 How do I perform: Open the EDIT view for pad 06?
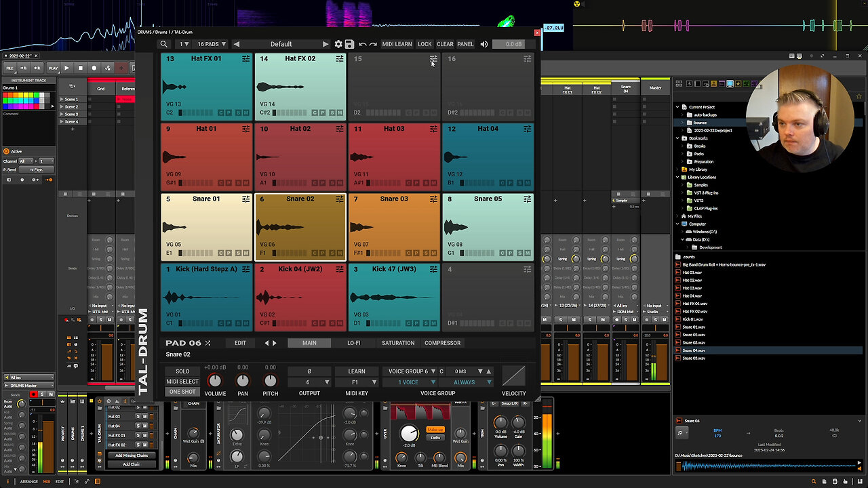[x=240, y=343]
